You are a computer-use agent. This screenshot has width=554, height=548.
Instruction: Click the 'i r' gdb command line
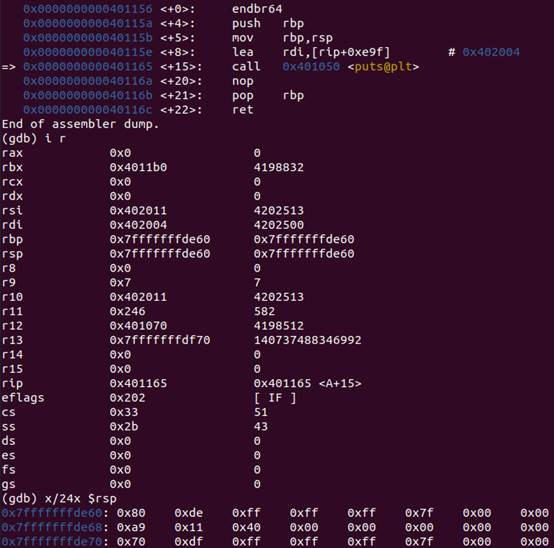34,139
